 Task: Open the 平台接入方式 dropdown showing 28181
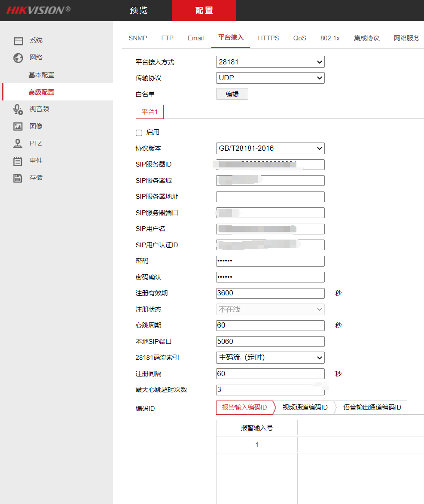click(270, 62)
